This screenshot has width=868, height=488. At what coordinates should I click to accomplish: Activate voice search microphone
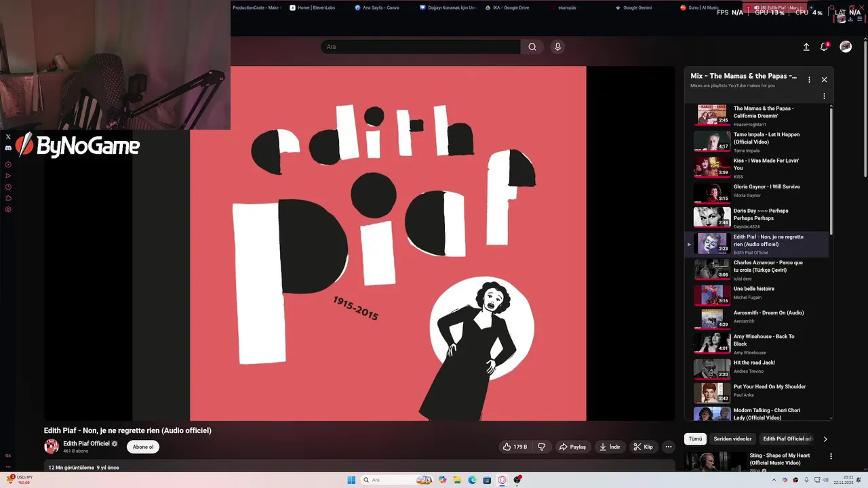[x=557, y=47]
